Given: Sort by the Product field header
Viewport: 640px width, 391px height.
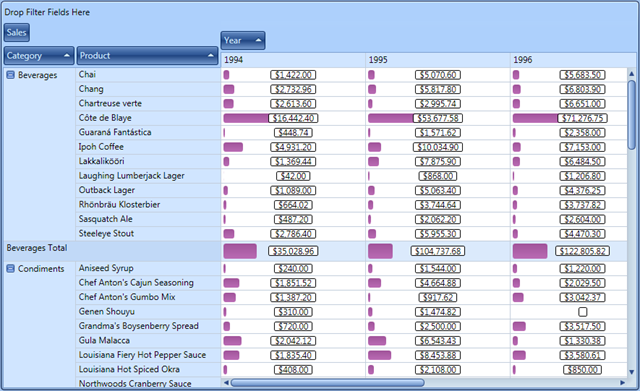Looking at the screenshot, I should pyautogui.click(x=147, y=56).
